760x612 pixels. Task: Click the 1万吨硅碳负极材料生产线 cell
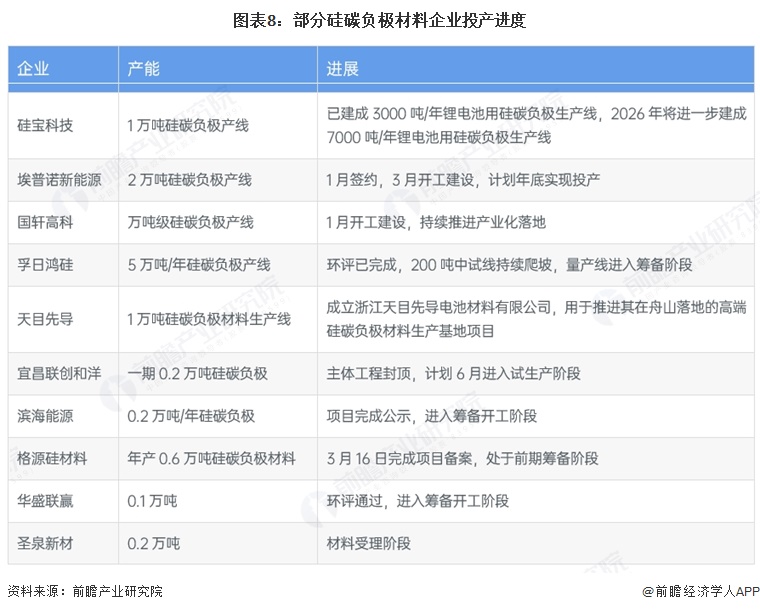pos(218,319)
